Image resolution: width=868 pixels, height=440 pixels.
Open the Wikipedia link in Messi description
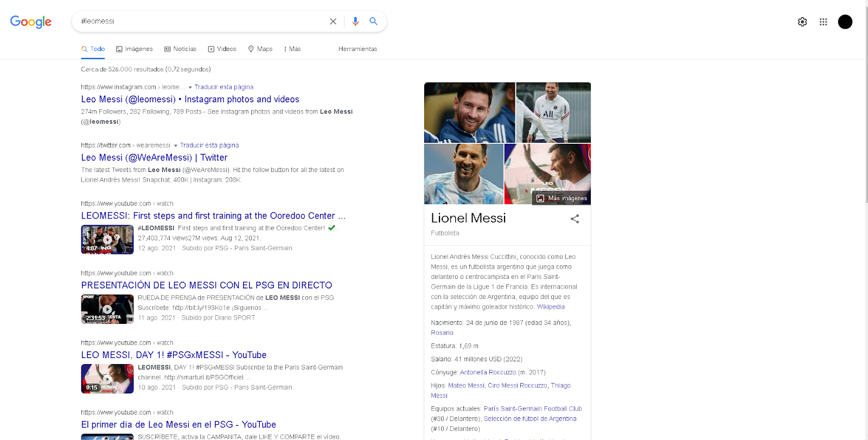point(551,307)
